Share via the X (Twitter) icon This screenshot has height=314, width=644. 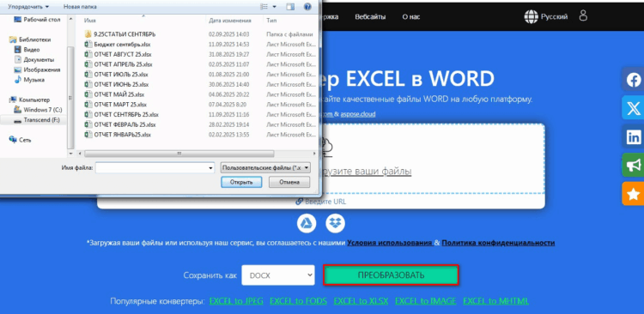point(633,108)
